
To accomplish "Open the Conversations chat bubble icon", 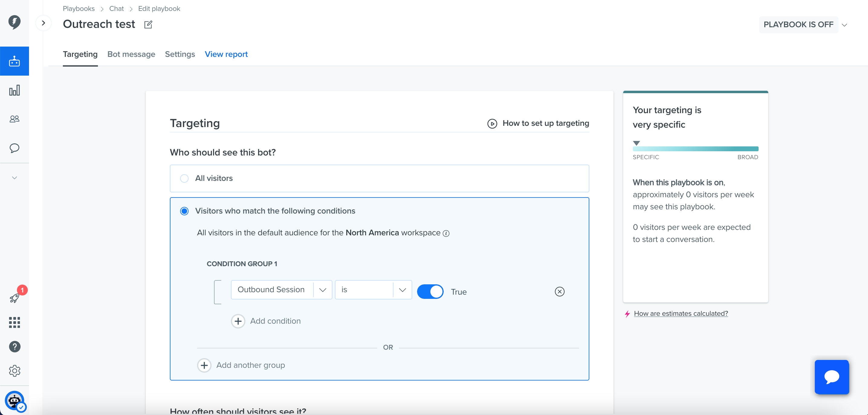I will click(x=15, y=148).
